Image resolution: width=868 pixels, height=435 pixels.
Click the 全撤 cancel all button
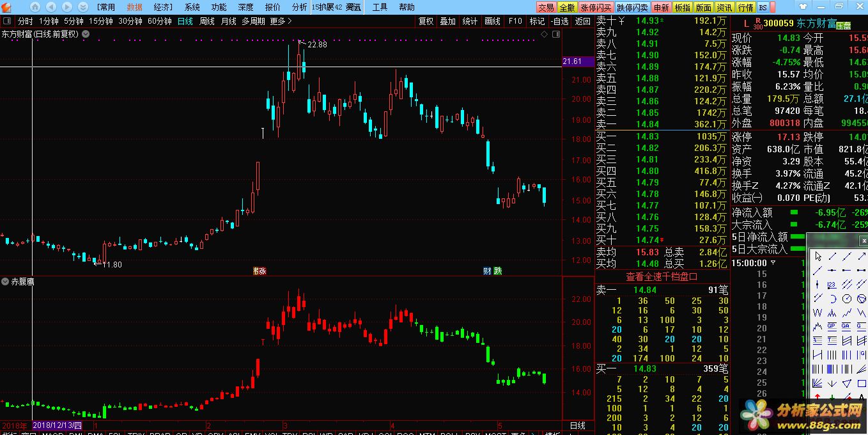coord(567,8)
